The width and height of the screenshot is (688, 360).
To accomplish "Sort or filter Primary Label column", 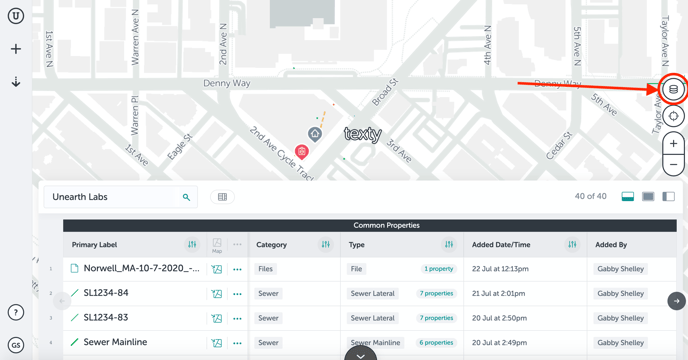I will point(192,245).
